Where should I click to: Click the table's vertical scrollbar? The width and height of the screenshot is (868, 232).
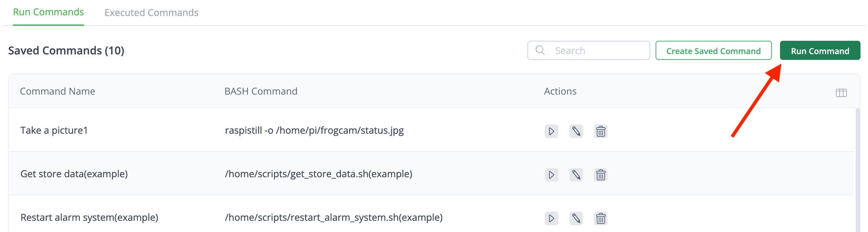tap(857, 169)
